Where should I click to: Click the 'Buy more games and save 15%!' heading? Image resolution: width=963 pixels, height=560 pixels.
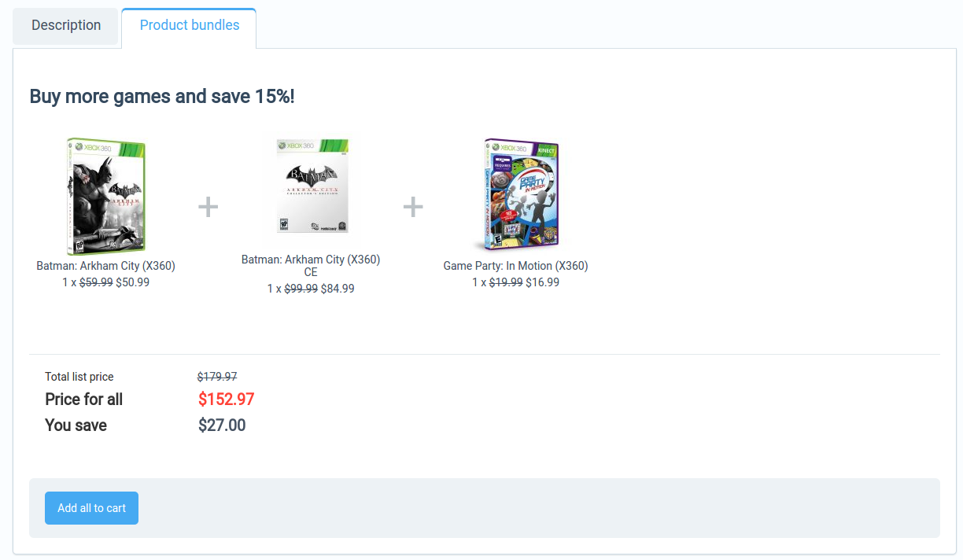(162, 97)
